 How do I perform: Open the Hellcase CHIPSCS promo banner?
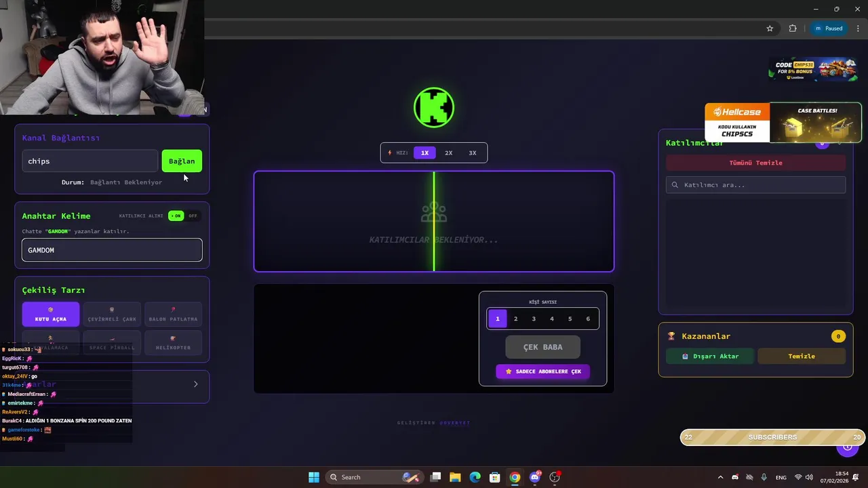(737, 123)
